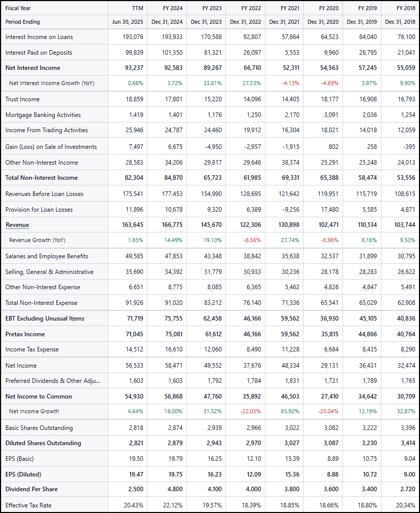Screen dimensions: 420x513
Task: Click TTM Total Non-Interest Income value 82,304
Action: pyautogui.click(x=134, y=178)
